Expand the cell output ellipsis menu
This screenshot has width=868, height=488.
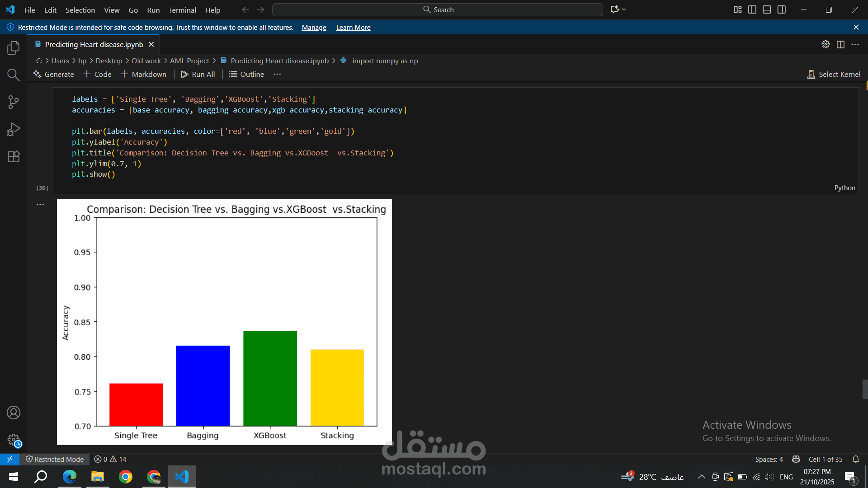(40, 205)
